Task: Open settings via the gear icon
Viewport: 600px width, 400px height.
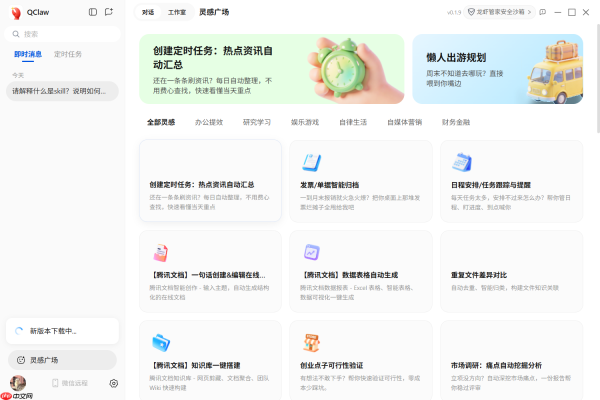Action: (114, 383)
